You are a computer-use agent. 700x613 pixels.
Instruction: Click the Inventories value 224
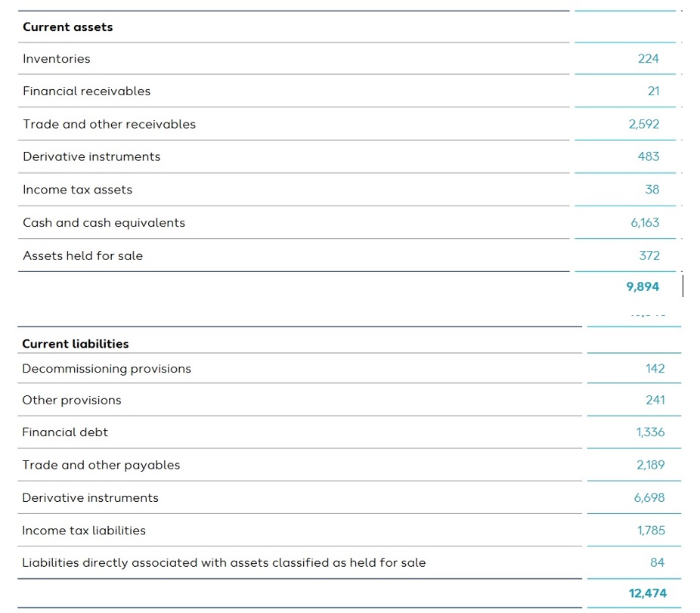pyautogui.click(x=648, y=59)
